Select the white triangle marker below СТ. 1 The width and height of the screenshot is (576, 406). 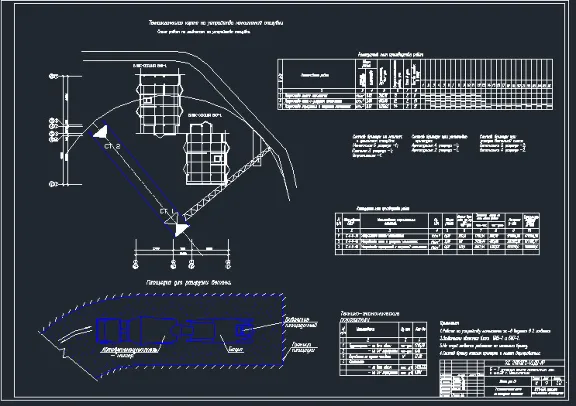tap(181, 229)
